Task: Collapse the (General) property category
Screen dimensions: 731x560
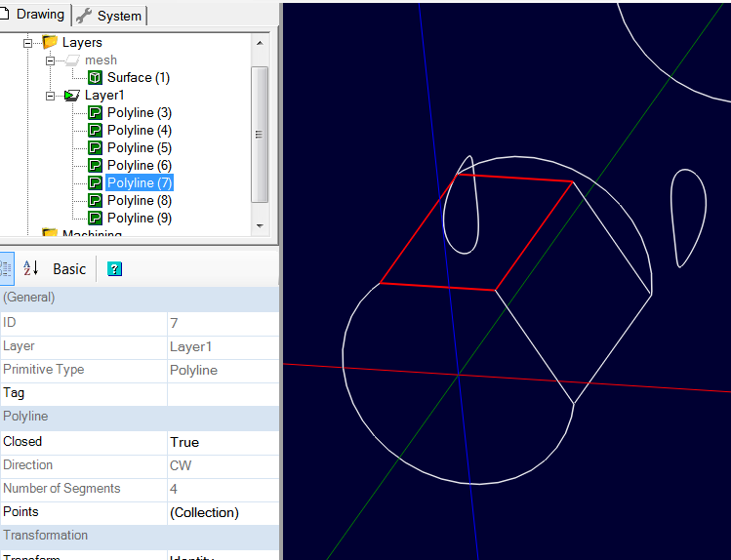Action: (29, 298)
